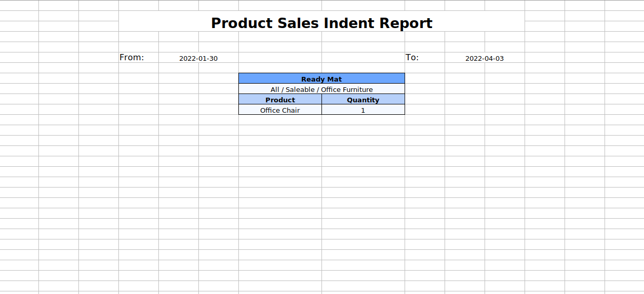The height and width of the screenshot is (294, 644).
Task: Click the empty cell immediately left of "From:"
Action: [x=99, y=57]
